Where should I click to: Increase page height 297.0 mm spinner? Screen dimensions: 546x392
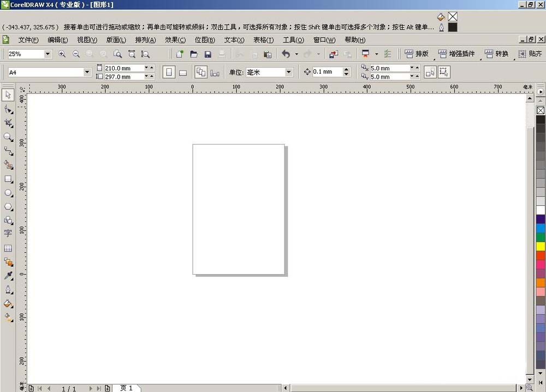pos(152,76)
